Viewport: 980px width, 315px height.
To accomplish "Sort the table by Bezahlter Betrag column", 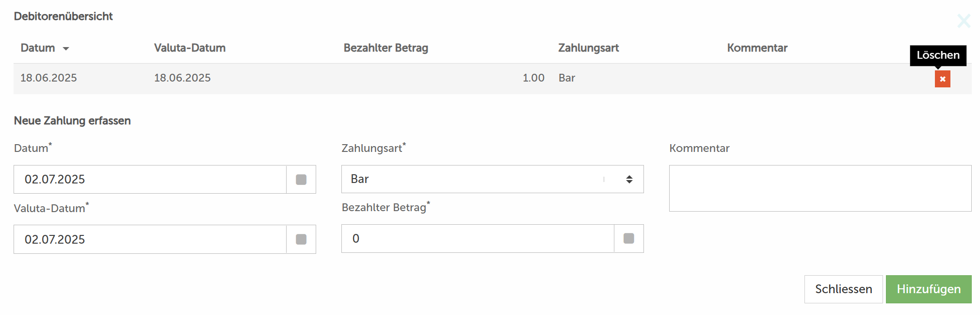I will (386, 48).
